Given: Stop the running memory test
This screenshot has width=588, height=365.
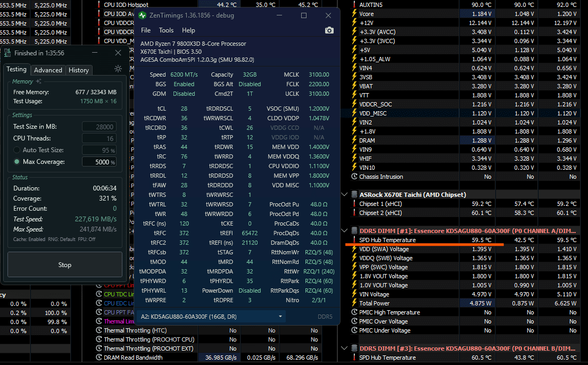Looking at the screenshot, I should (65, 265).
